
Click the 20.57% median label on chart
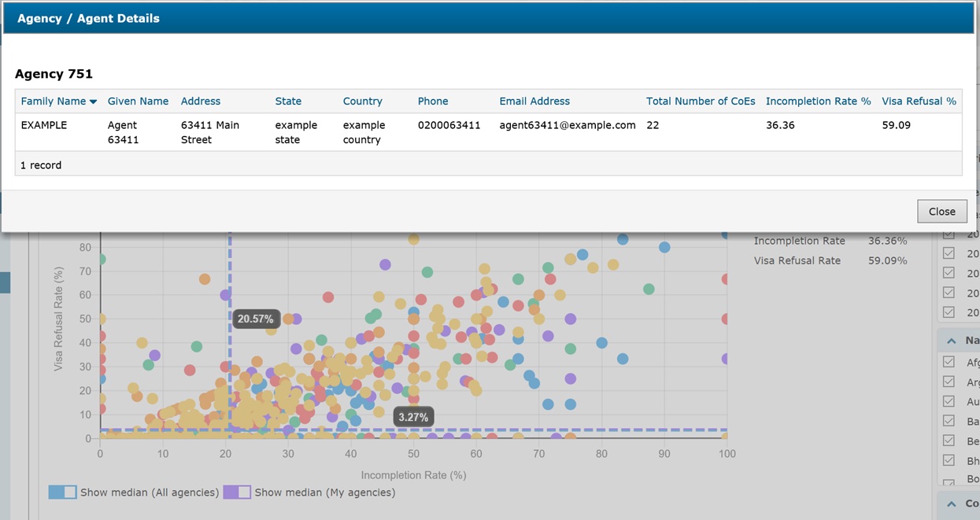click(256, 319)
